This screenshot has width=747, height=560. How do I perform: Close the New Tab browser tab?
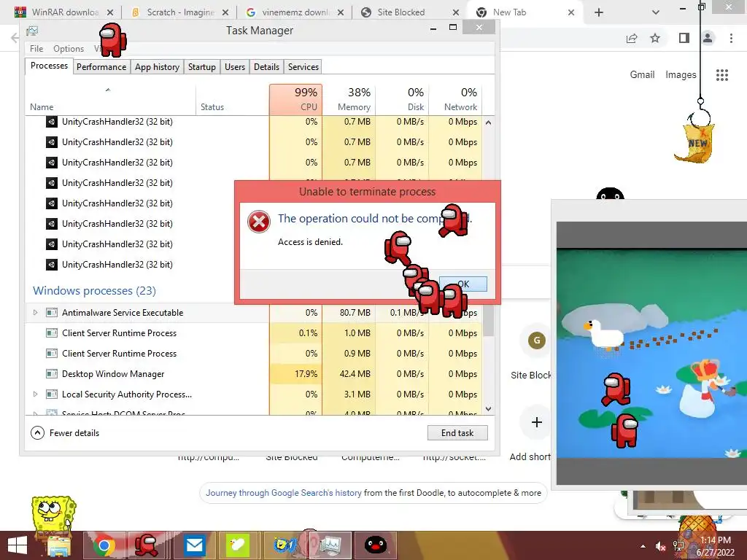click(x=571, y=12)
